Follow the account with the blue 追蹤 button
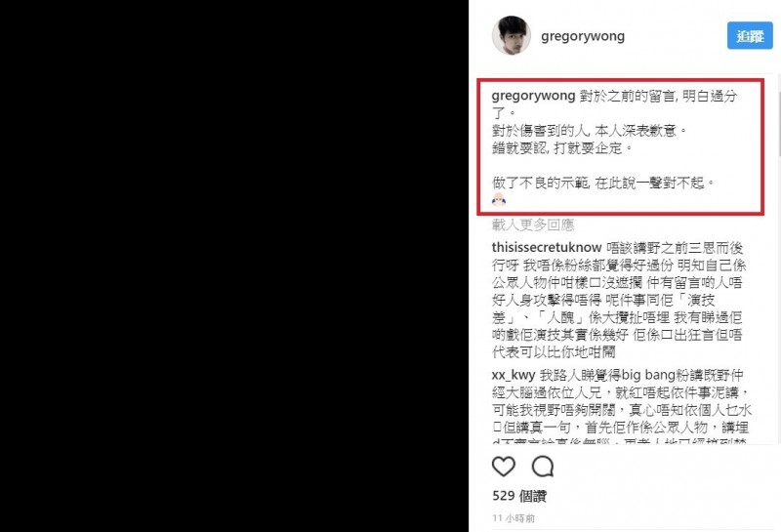Screen dimensions: 781x532 (750, 35)
